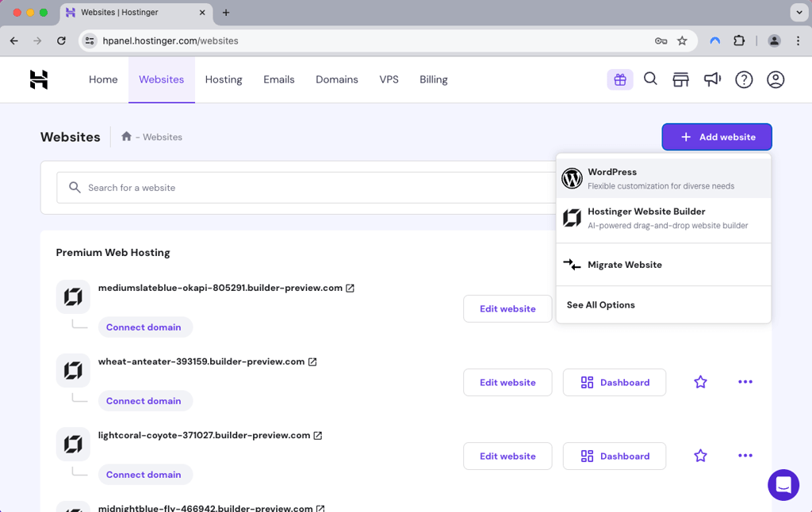Open Dashboard for lightcoral-coyote site
The height and width of the screenshot is (512, 812).
[615, 456]
